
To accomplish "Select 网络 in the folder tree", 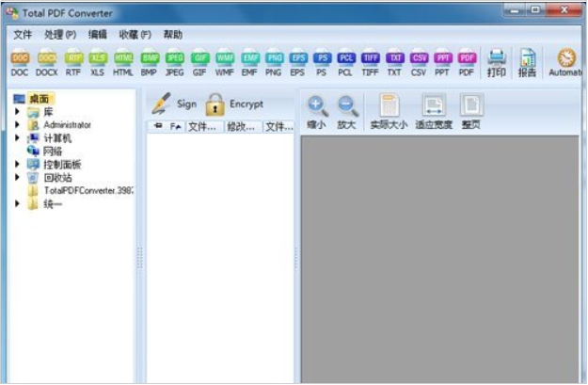I will coord(53,152).
